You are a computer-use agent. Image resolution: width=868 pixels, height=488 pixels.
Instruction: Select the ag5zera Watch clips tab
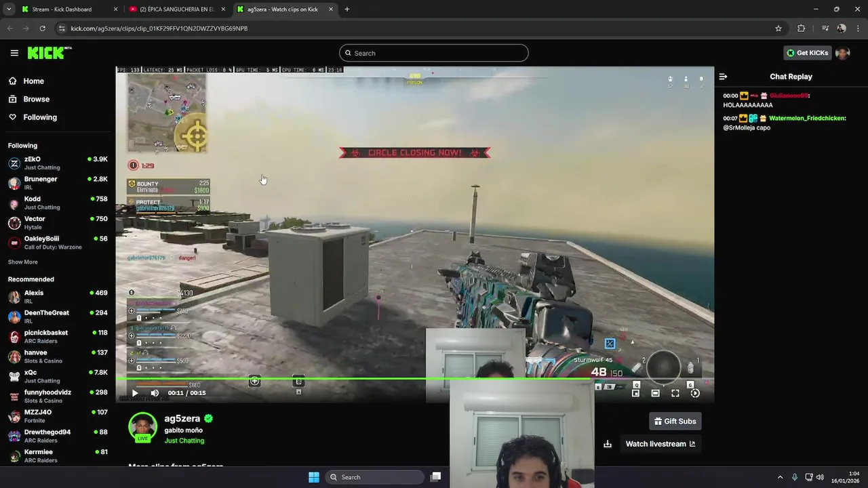coord(285,9)
